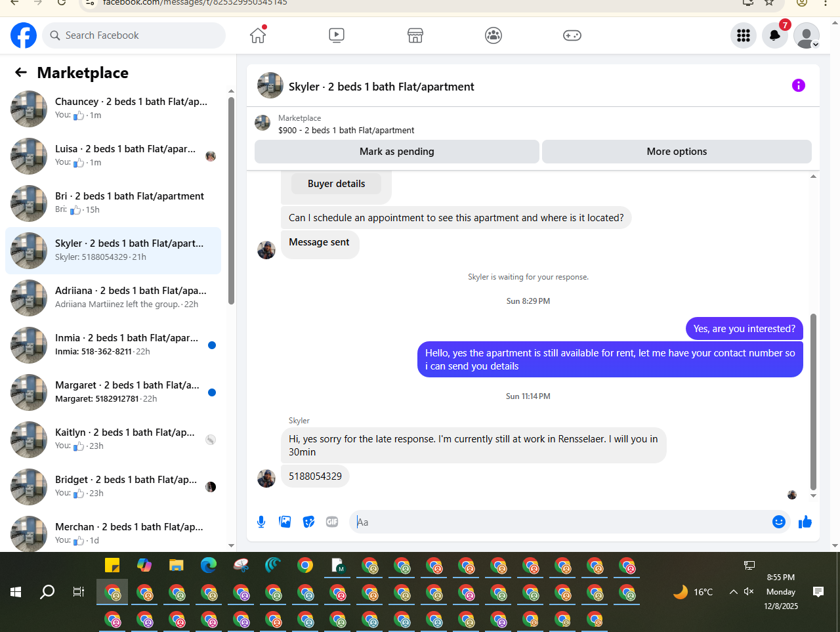Expand the account profile menu
Image resolution: width=840 pixels, height=632 pixels.
pyautogui.click(x=807, y=35)
